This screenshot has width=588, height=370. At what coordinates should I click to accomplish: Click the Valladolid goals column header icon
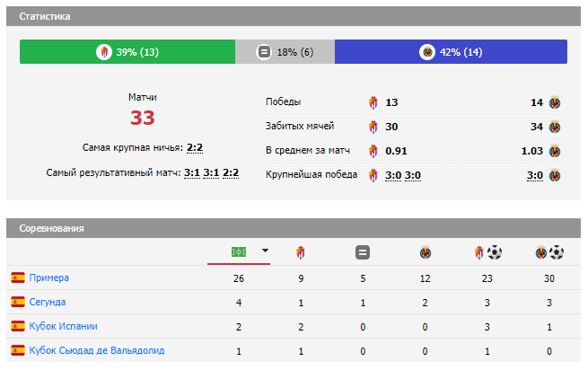tap(486, 252)
